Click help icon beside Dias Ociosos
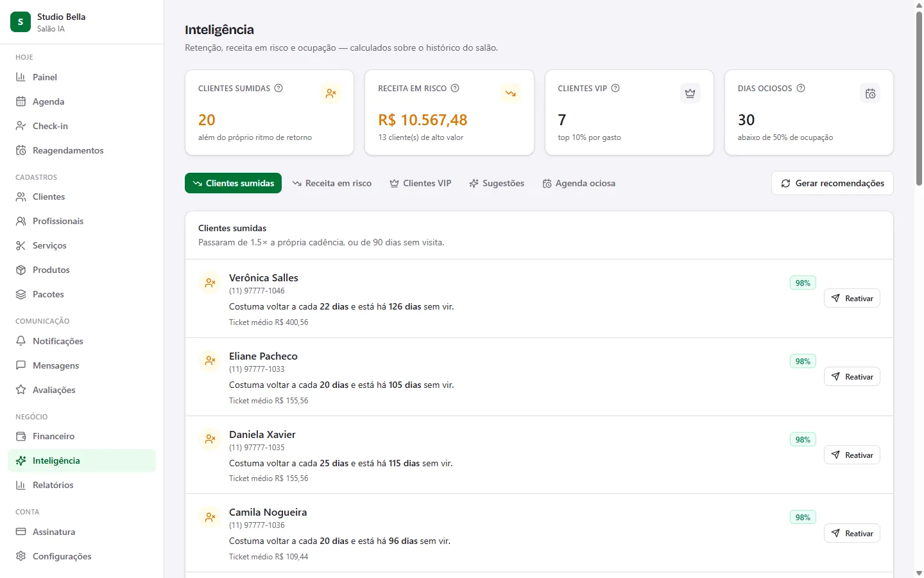 tap(801, 88)
